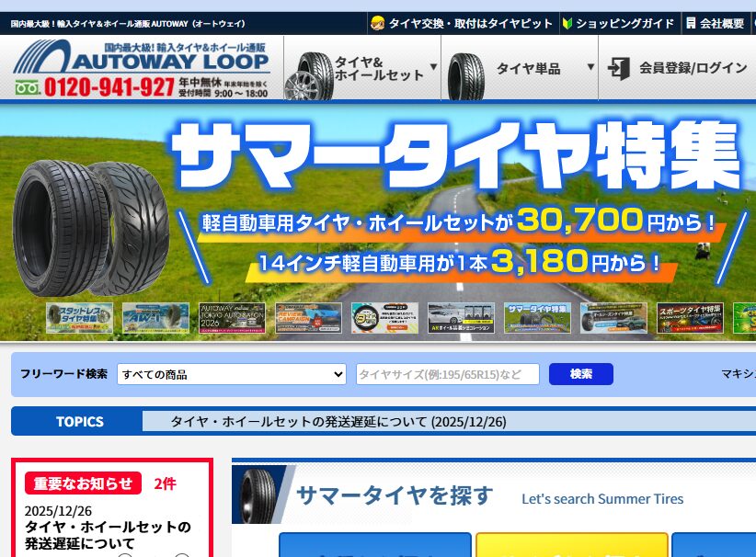Click the building icon beside 会社概要
Viewport: 756px width, 557px height.
[x=691, y=23]
